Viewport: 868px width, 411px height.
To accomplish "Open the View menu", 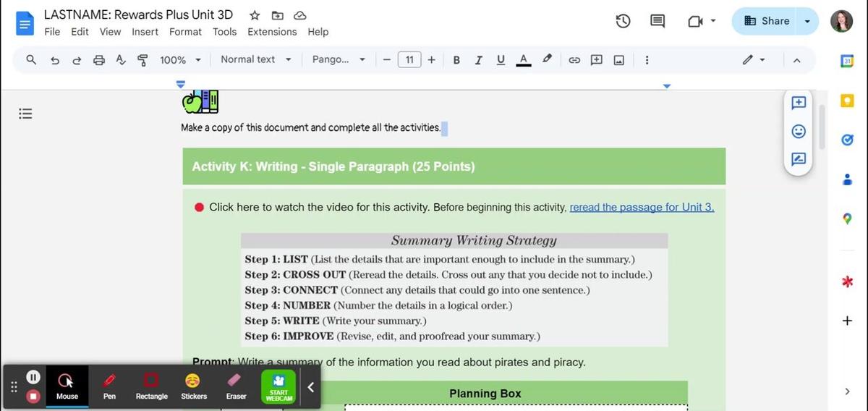I will [110, 32].
